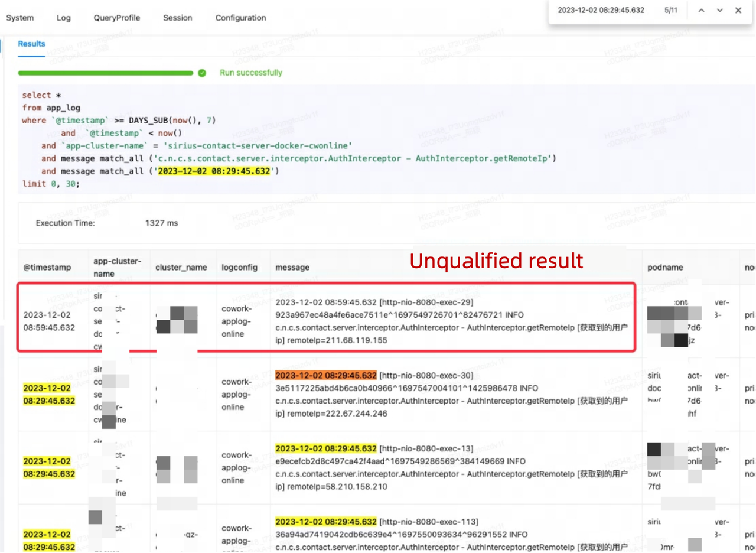The height and width of the screenshot is (553, 756).
Task: Open the Session menu
Action: (177, 18)
